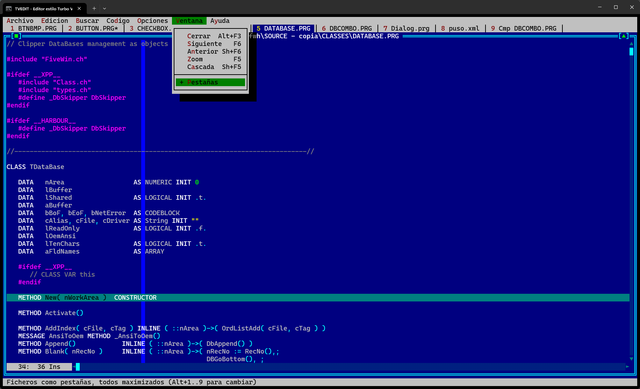The image size is (640, 389).
Task: Click the scroll down arrow of vertical scrollbar
Action: (x=631, y=359)
